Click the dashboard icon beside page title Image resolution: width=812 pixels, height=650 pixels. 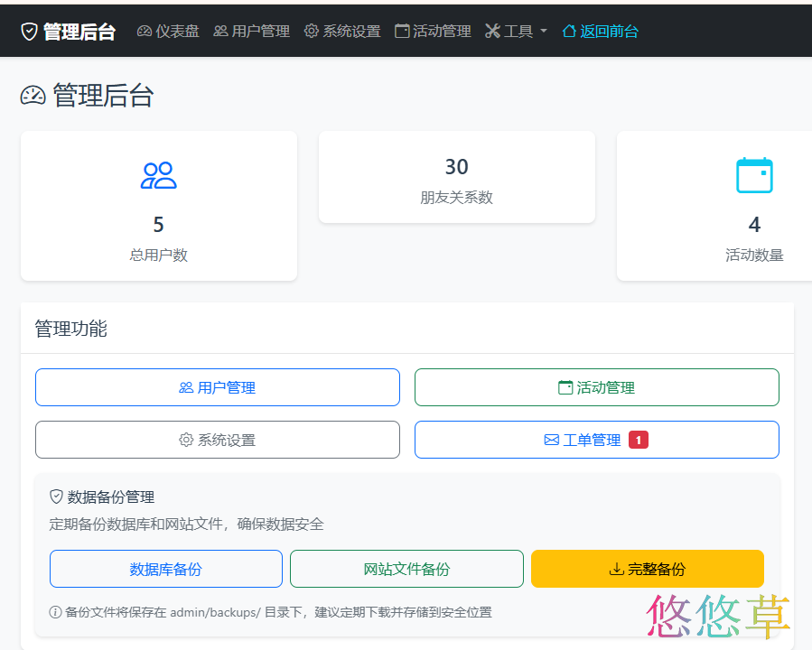point(33,96)
